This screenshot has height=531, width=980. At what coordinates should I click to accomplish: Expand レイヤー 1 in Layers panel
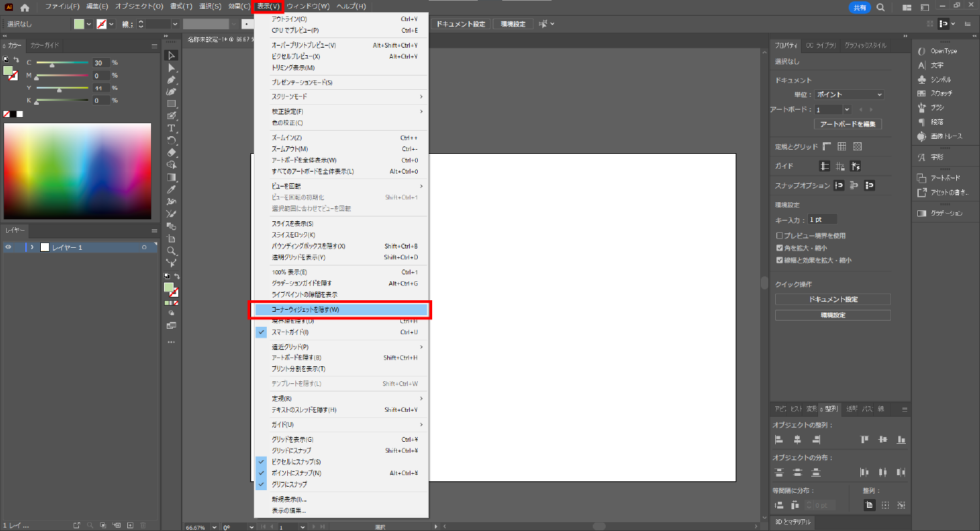tap(32, 247)
